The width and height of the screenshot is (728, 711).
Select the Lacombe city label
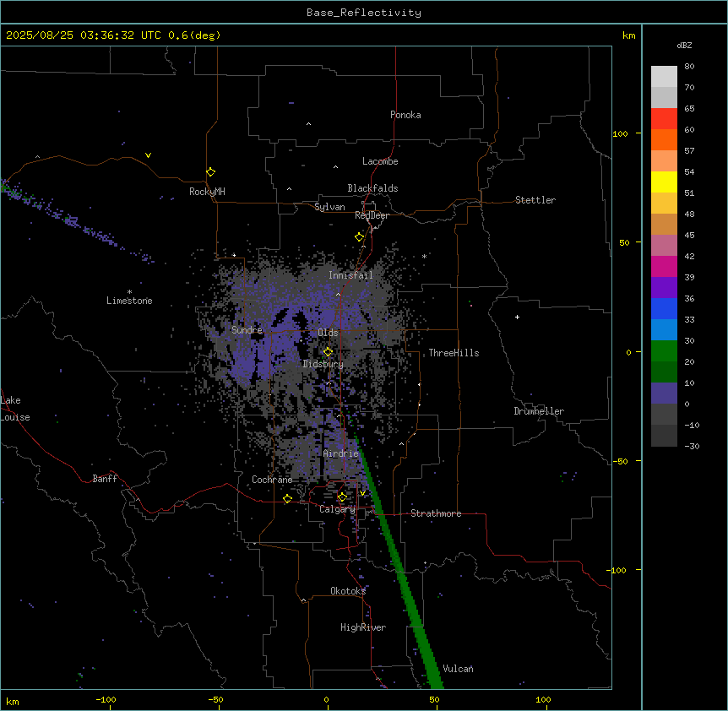pos(380,161)
